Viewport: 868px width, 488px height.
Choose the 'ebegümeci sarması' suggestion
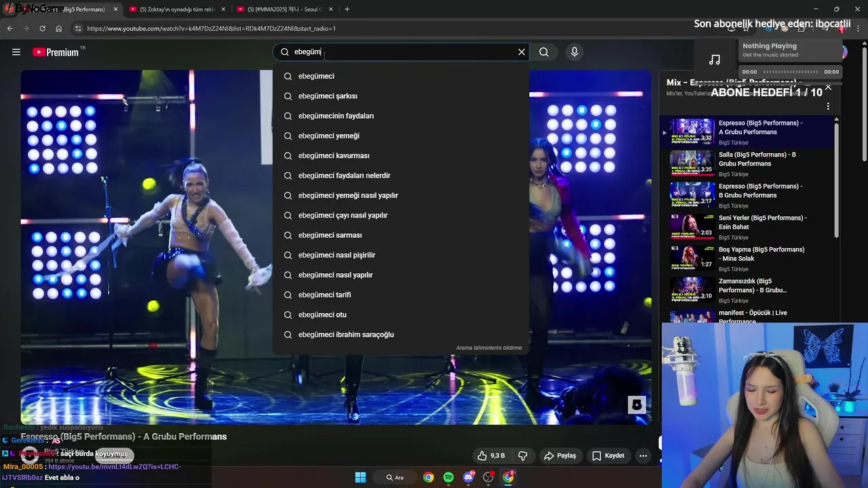(401, 235)
